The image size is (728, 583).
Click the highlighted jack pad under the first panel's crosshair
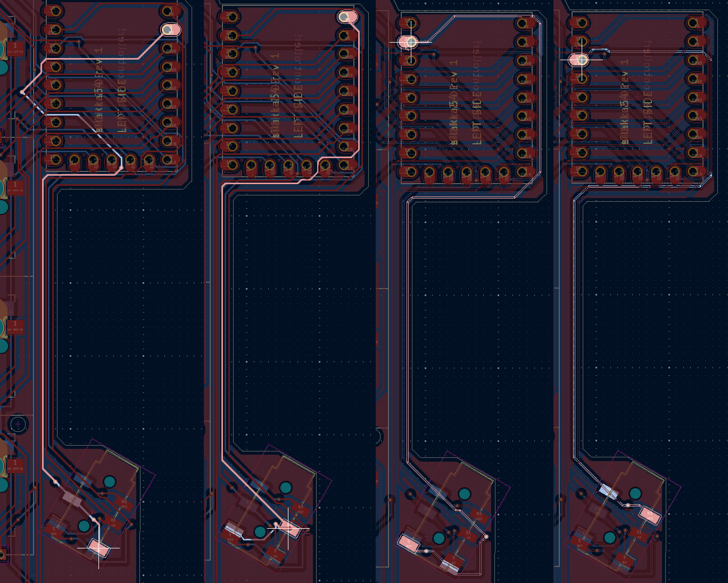click(98, 547)
